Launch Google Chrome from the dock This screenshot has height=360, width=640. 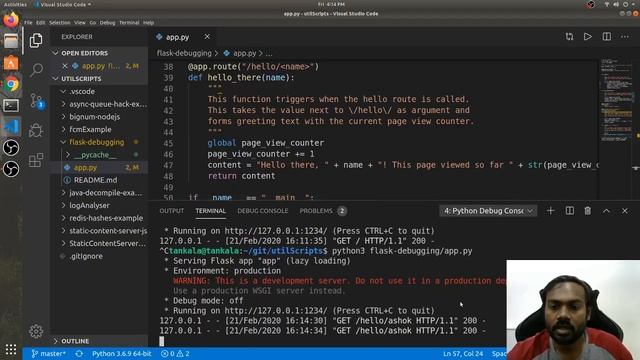pyautogui.click(x=11, y=84)
